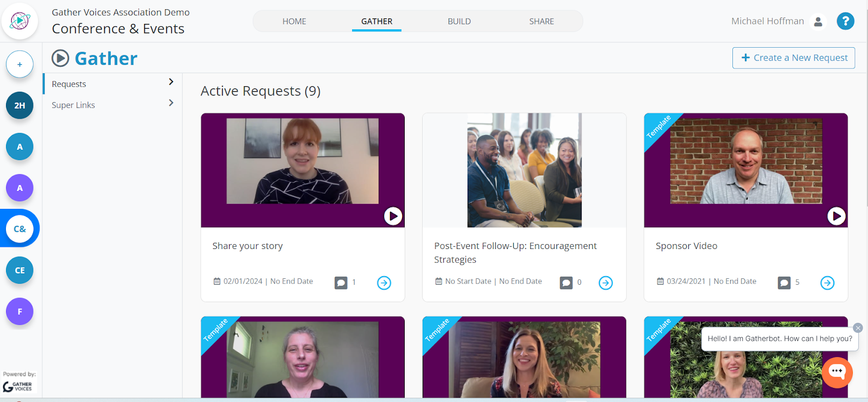Click the 03/24/2021 | No End Date text

[x=711, y=281]
